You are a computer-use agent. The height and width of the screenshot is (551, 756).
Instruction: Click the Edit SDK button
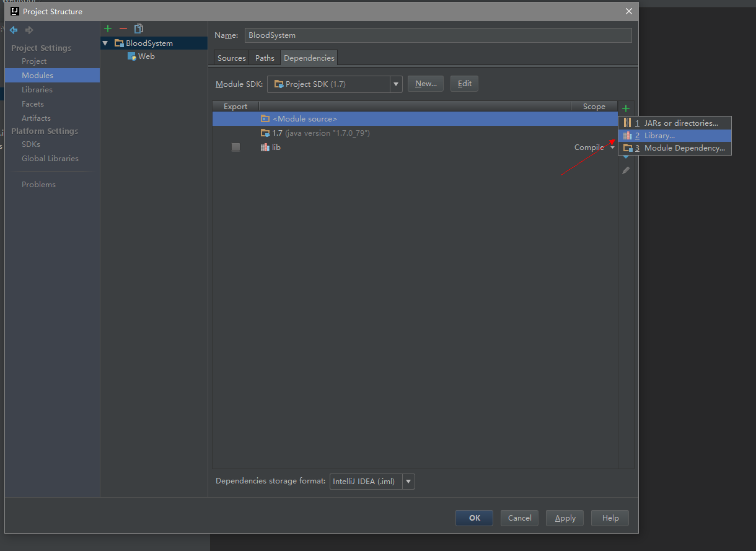(465, 84)
